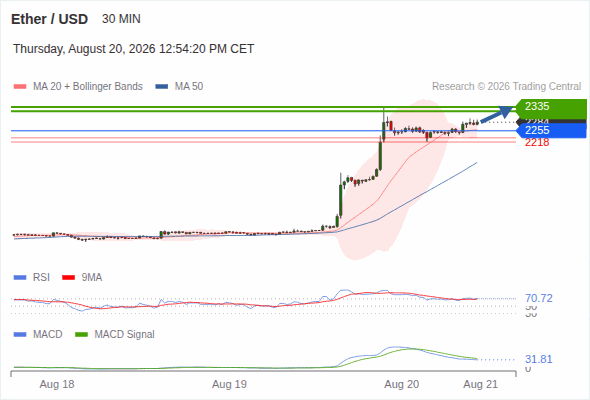Click the Aug 21 date axis label

tap(481, 384)
